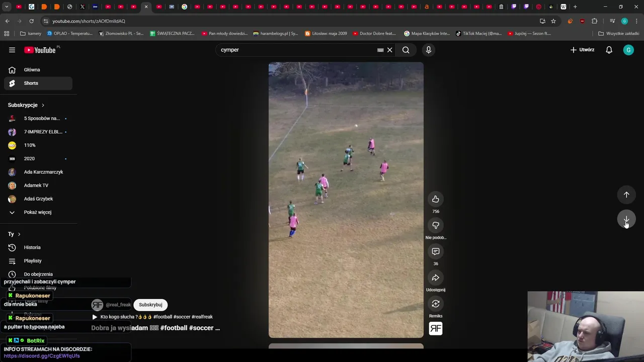644x362 pixels.
Task: Click the Kto kogo słucha related video link
Action: (x=152, y=317)
